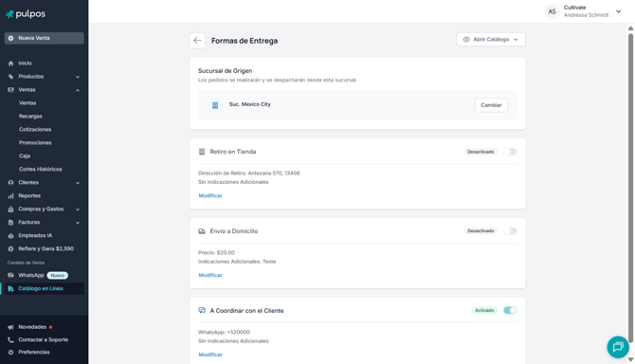Click the AS user avatar

point(552,11)
